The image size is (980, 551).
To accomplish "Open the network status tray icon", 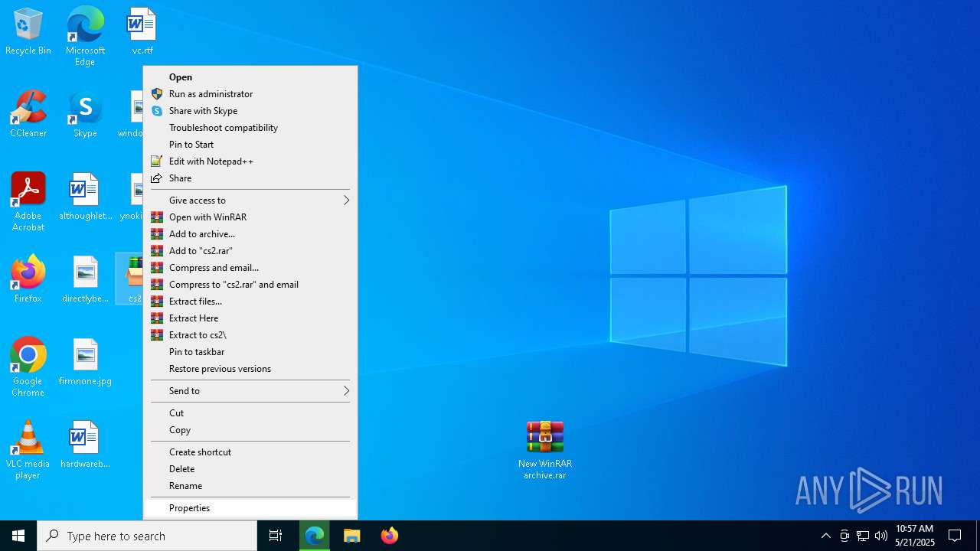I will [x=863, y=536].
